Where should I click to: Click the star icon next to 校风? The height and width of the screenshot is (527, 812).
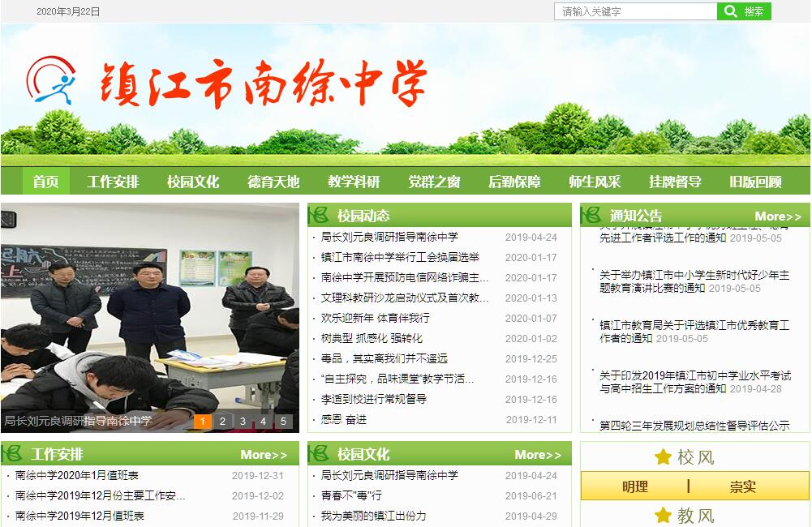coord(663,457)
